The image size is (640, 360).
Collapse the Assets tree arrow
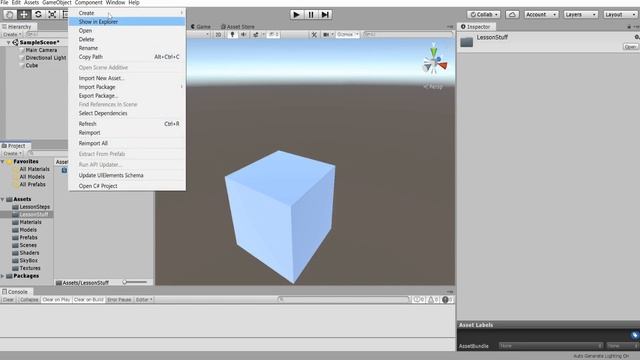pos(3,199)
